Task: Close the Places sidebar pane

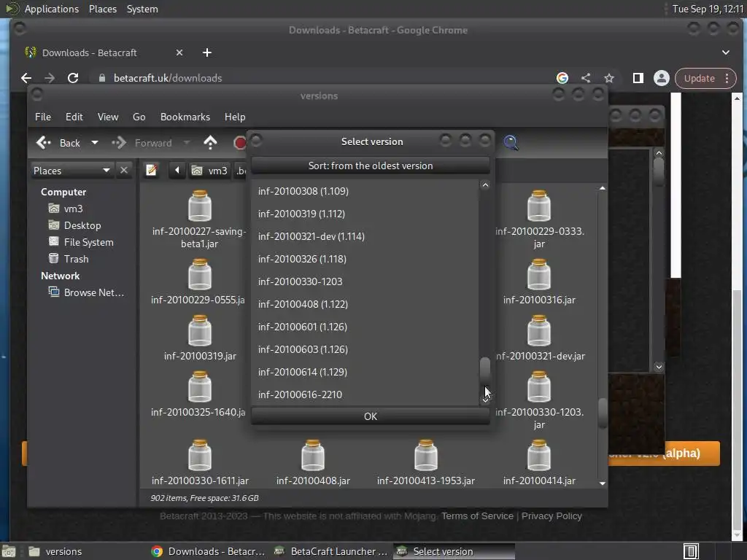Action: (124, 170)
